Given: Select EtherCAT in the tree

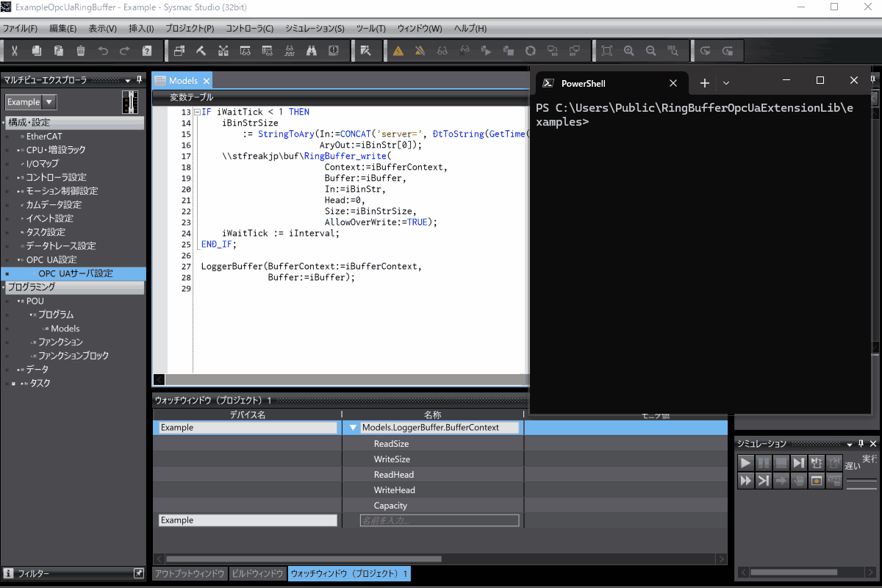Looking at the screenshot, I should tap(44, 136).
